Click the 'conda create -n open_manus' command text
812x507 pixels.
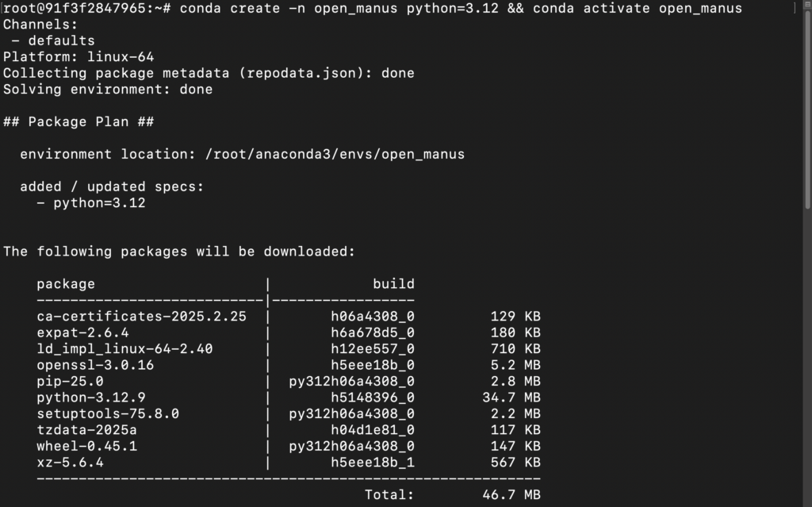click(289, 8)
